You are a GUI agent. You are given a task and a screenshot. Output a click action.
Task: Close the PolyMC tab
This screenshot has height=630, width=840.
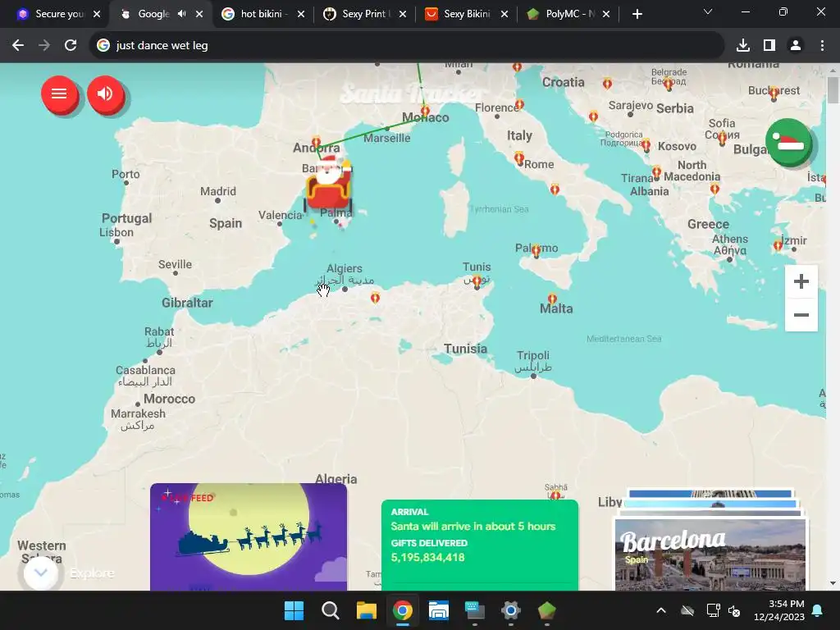(x=606, y=14)
